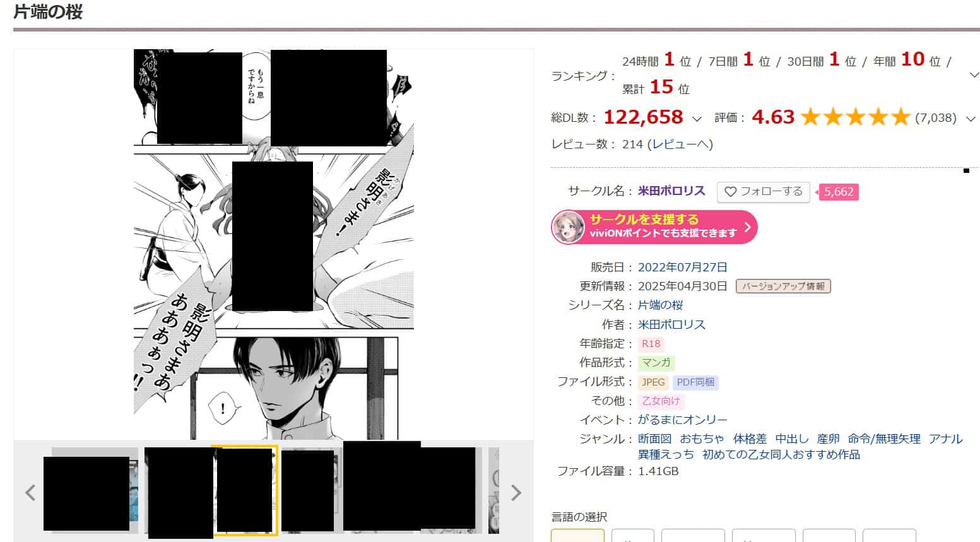Click the PDF同梱 tag
Screen dimensions: 980x542
pyautogui.click(x=695, y=382)
